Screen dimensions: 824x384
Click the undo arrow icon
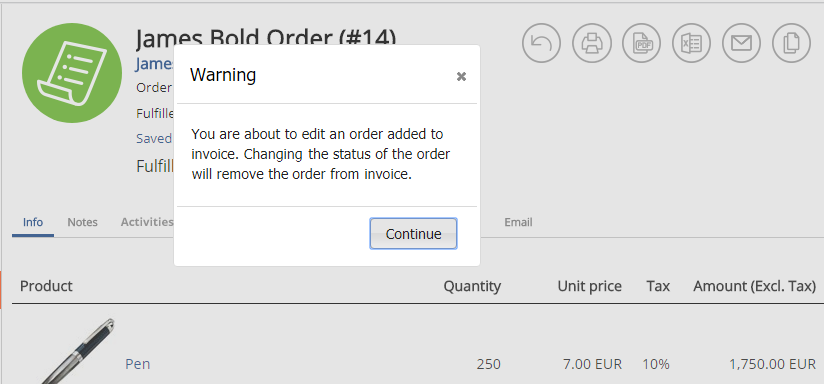(x=541, y=43)
